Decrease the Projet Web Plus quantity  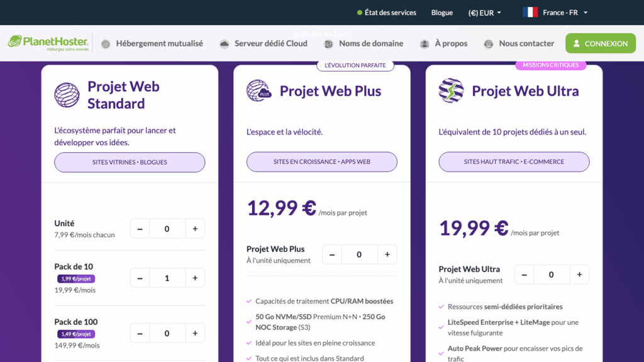click(x=332, y=255)
